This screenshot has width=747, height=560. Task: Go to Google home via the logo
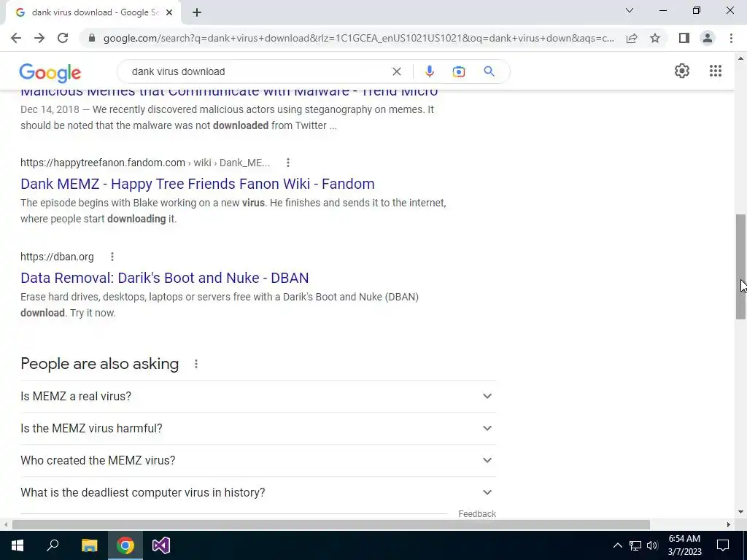[50, 73]
